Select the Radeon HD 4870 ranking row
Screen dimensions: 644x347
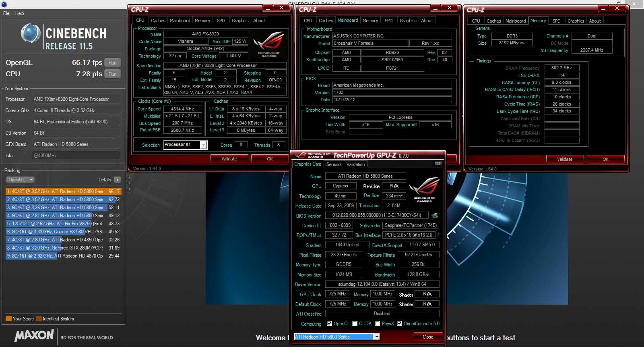point(63,256)
